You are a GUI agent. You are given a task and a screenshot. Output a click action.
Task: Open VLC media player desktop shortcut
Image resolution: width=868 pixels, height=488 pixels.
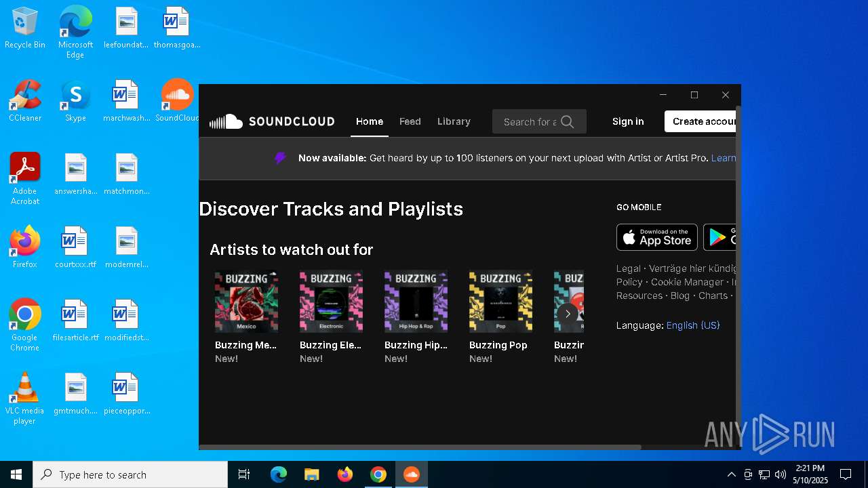(25, 399)
